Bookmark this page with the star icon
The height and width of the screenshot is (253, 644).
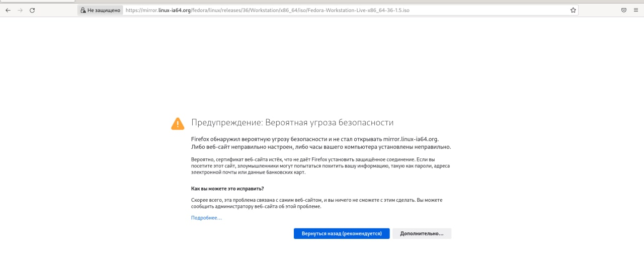click(573, 10)
